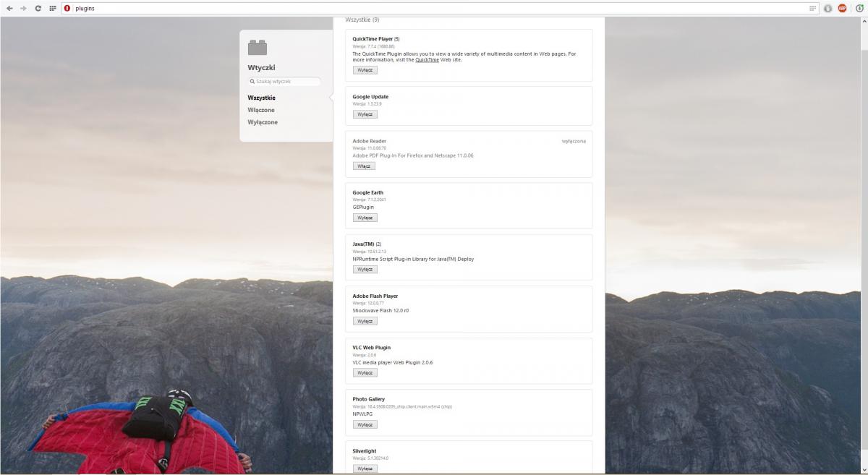868x475 pixels.
Task: Click the magnifier icon in plugin search
Action: 252,82
